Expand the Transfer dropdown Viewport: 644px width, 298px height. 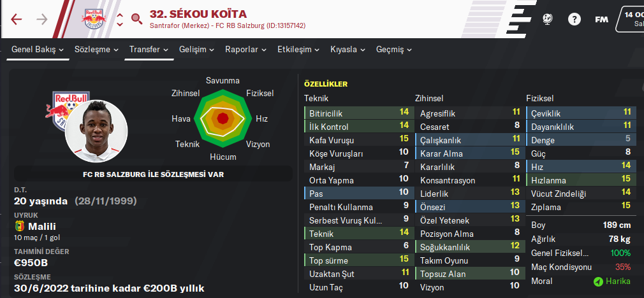pos(149,50)
